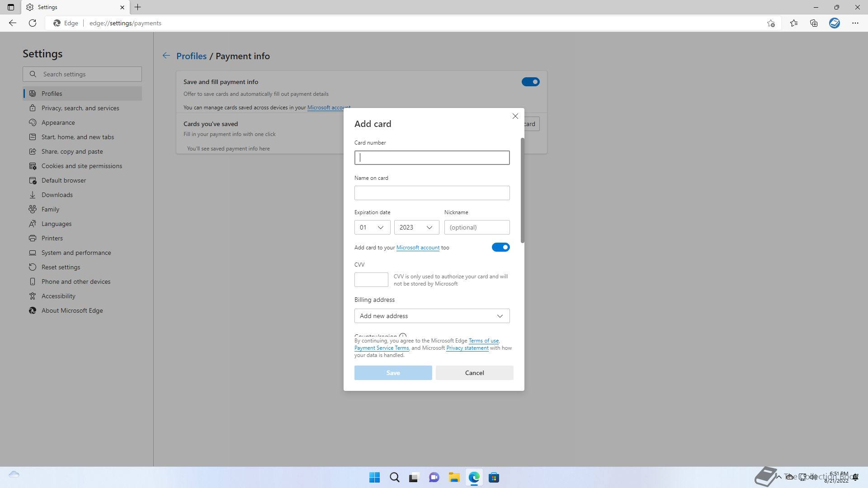868x488 pixels.
Task: Focus the Card number field
Action: 432,158
